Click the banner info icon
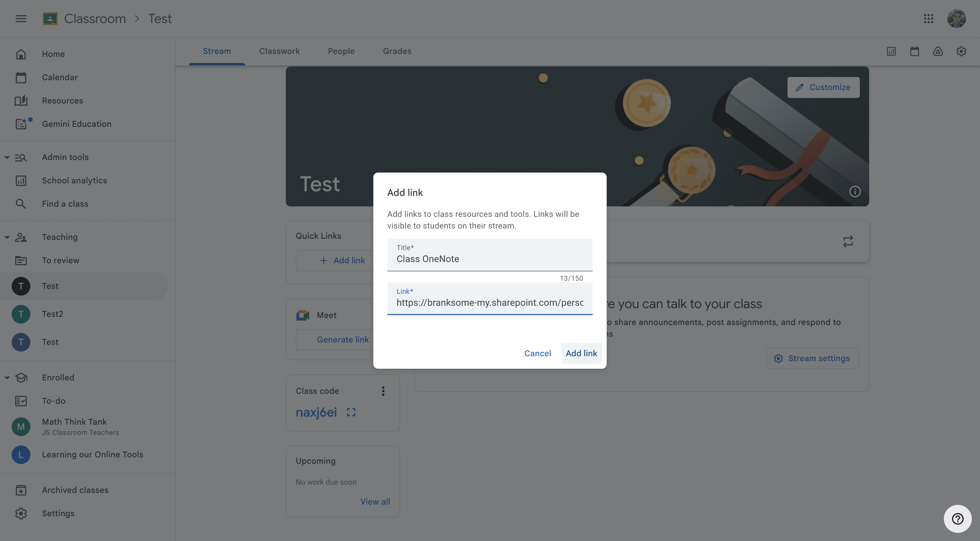The width and height of the screenshot is (980, 541). [855, 192]
